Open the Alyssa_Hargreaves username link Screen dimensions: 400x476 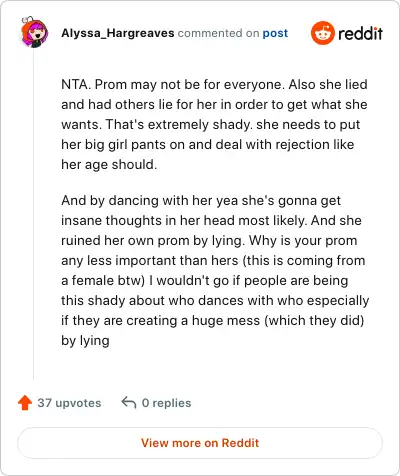pyautogui.click(x=118, y=33)
